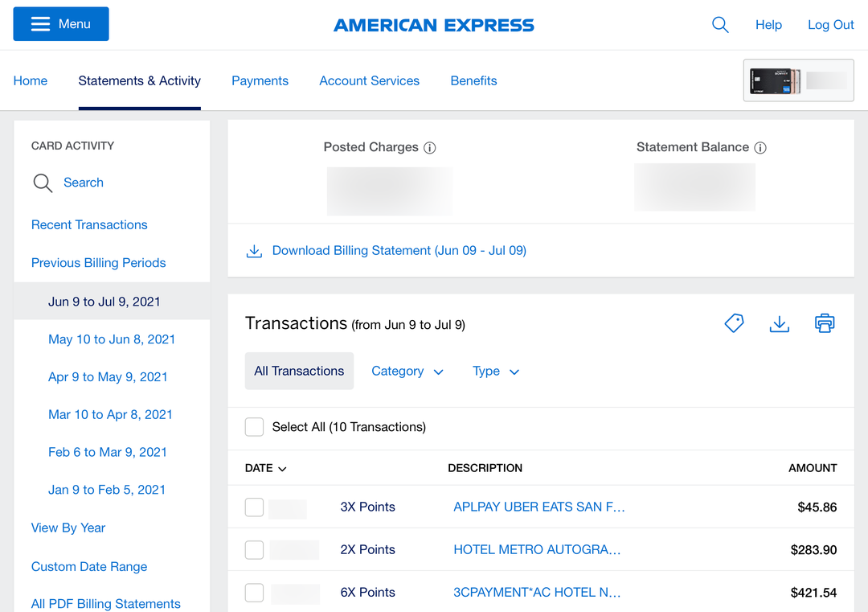Screen dimensions: 868x612
Task: Open Search under Card Activity
Action: point(84,183)
